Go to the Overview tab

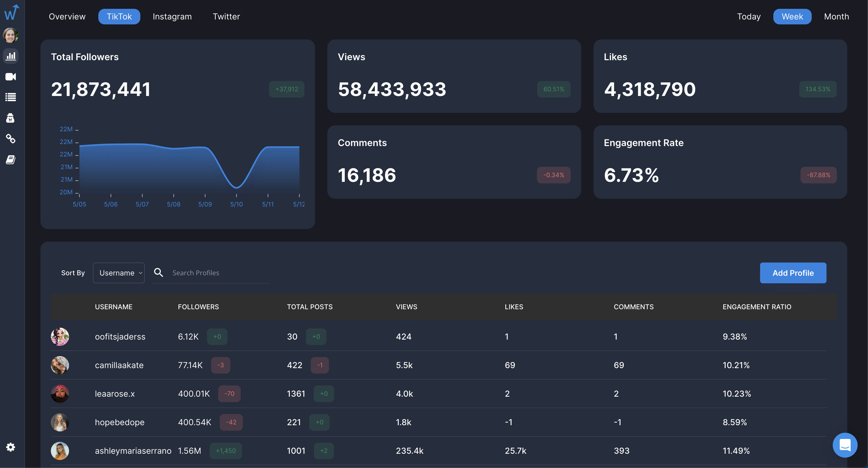click(x=67, y=17)
